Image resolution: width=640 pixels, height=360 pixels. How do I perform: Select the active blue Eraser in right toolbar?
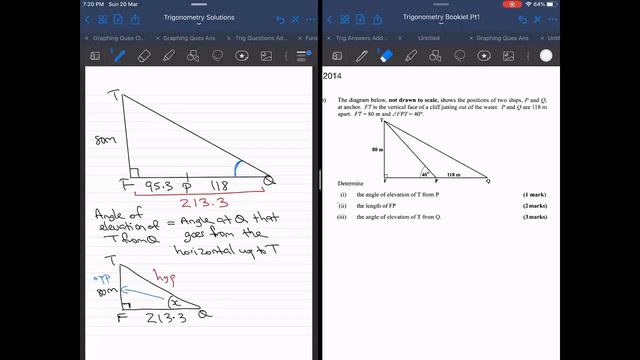pyautogui.click(x=386, y=56)
